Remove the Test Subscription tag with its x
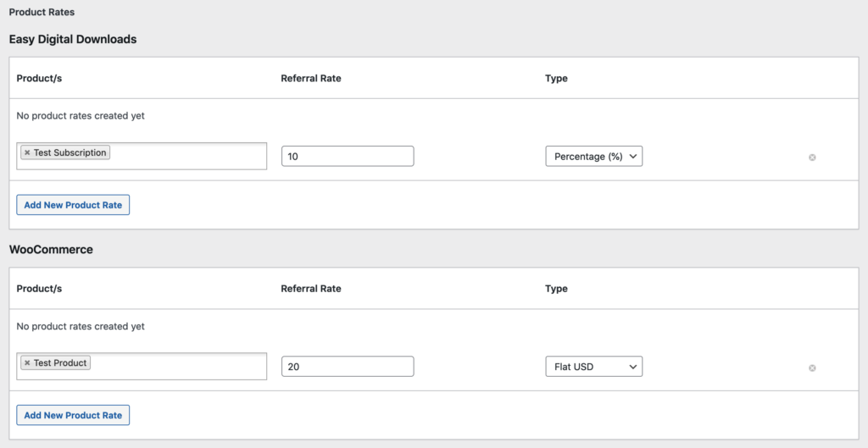 click(27, 152)
